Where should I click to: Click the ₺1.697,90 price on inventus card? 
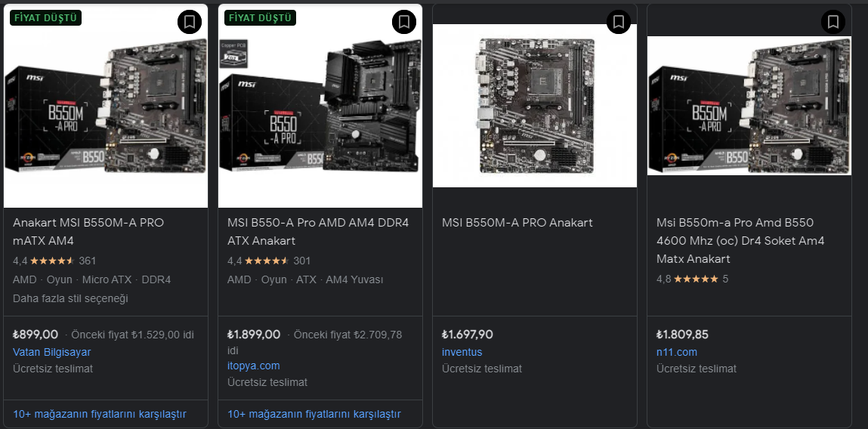coord(467,335)
